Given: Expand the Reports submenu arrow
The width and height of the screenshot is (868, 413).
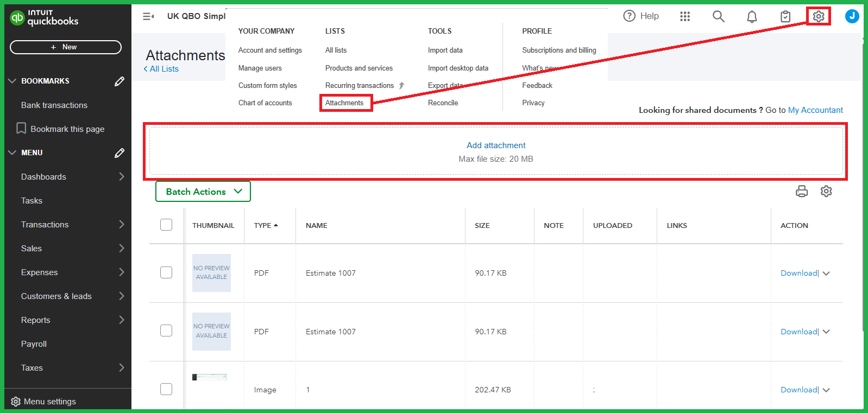Looking at the screenshot, I should 122,320.
